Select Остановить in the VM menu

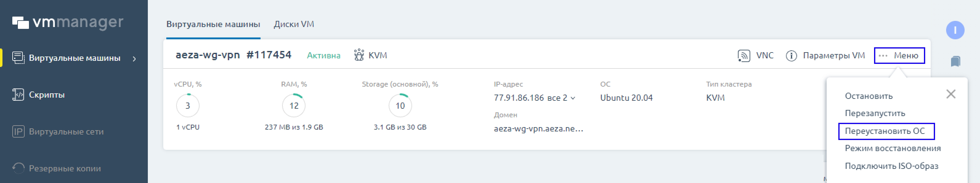click(x=869, y=96)
